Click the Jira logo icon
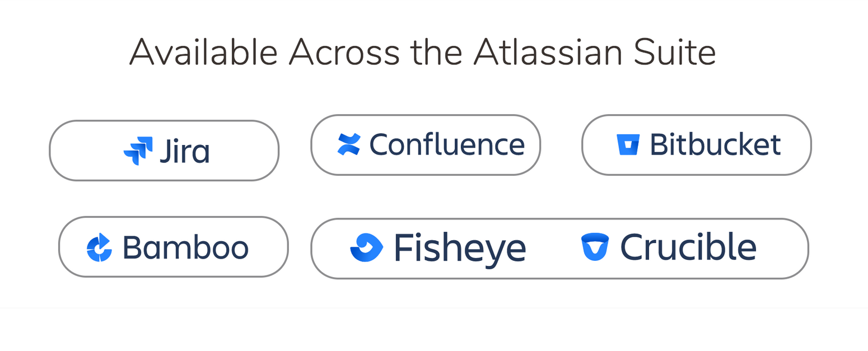The height and width of the screenshot is (351, 868). click(138, 151)
